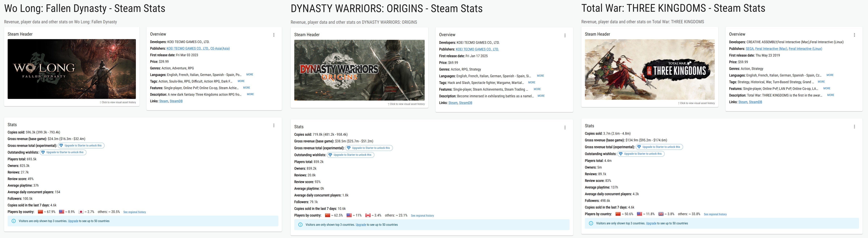The height and width of the screenshot is (238, 868).
Task: Open Dynasty Warriors Stats three-dot menu
Action: [565, 128]
